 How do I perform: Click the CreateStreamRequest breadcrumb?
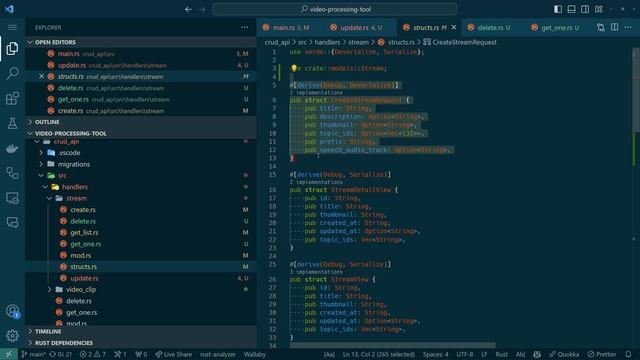(x=460, y=42)
